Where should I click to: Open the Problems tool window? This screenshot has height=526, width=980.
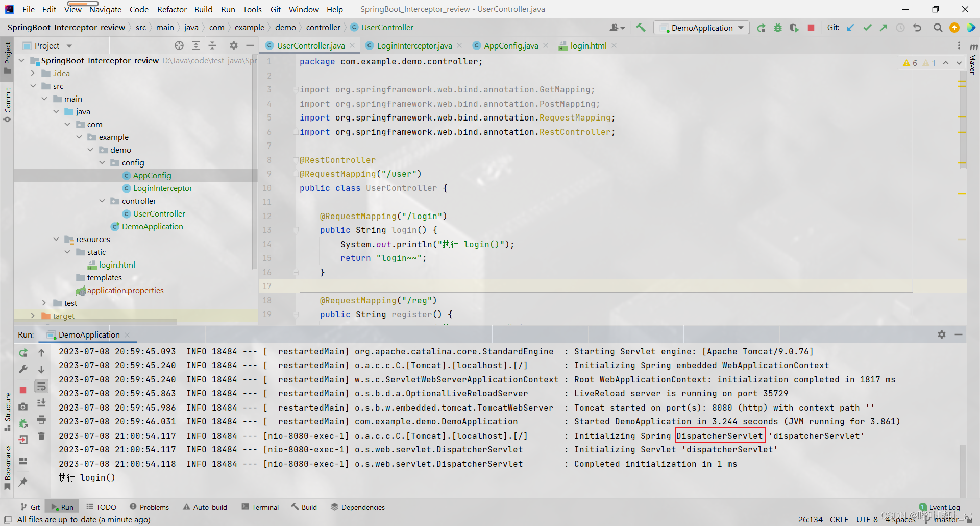pyautogui.click(x=149, y=507)
